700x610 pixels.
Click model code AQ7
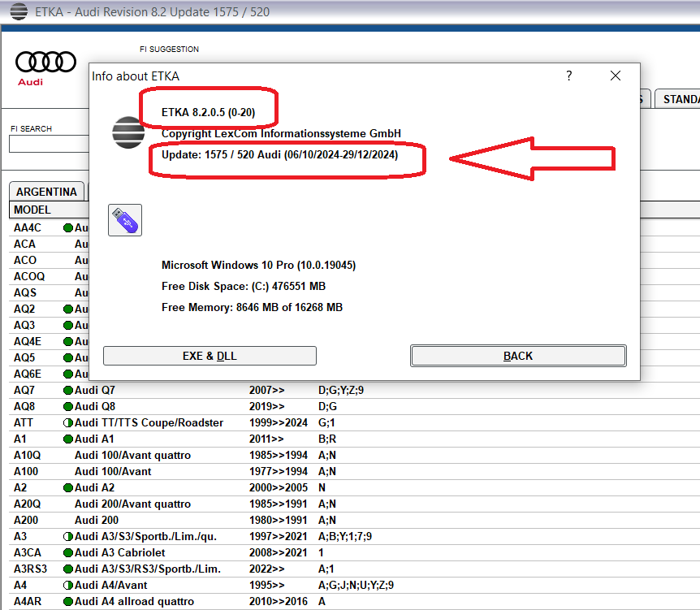24,391
